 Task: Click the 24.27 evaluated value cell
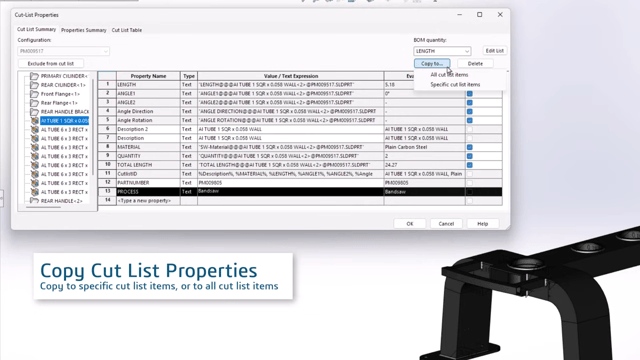click(424, 165)
